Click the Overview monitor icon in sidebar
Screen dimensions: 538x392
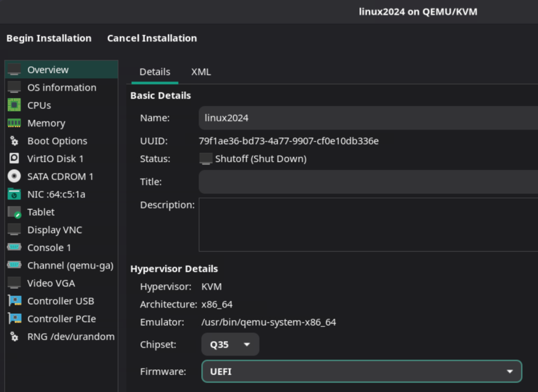click(x=14, y=70)
